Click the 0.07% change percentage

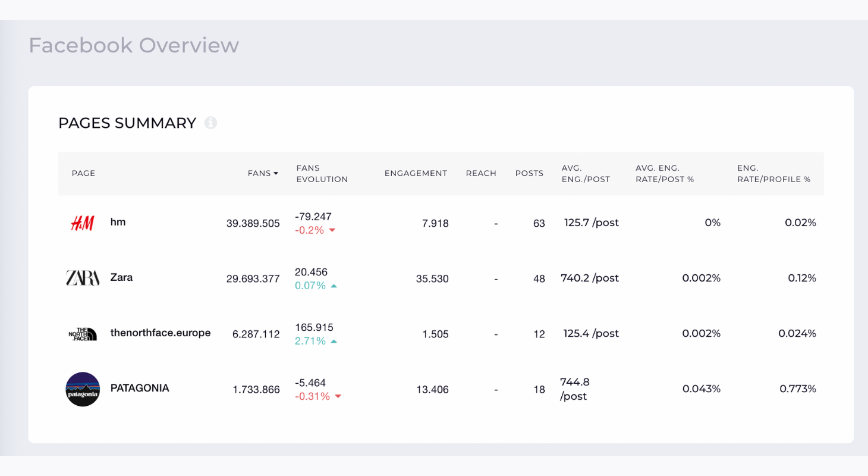[310, 286]
